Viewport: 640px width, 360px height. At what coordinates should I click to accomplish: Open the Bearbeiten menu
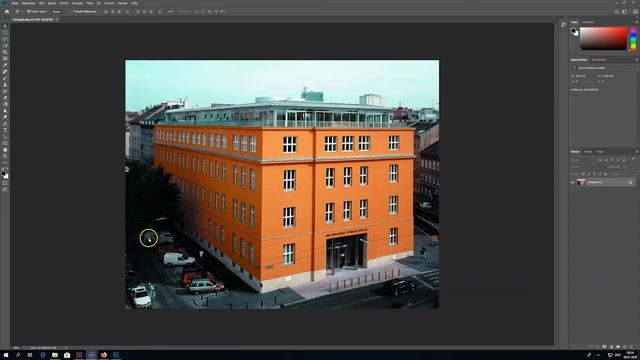[x=29, y=3]
